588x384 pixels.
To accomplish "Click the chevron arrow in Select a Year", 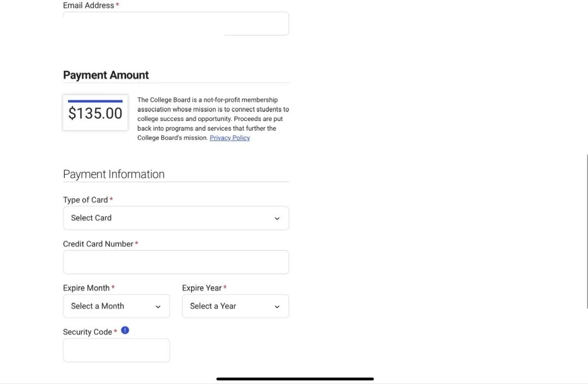I will 277,307.
